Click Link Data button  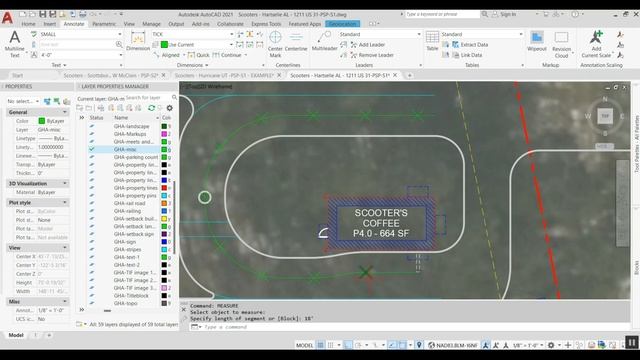pos(467,55)
